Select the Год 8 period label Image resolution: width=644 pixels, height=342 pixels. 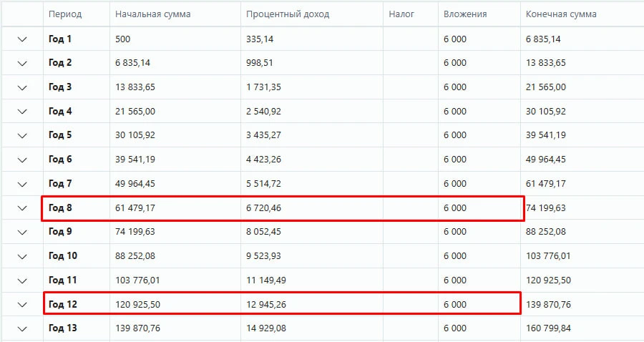point(60,207)
